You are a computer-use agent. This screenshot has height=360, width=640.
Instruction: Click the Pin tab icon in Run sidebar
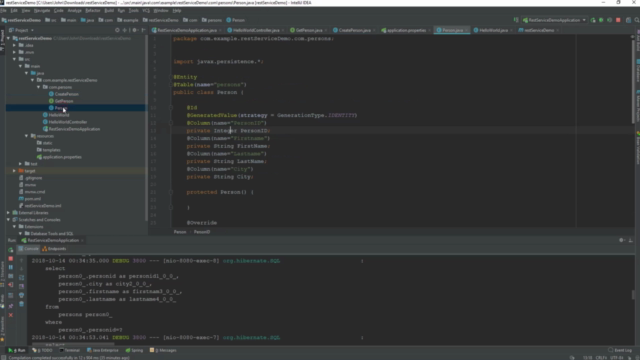11,306
